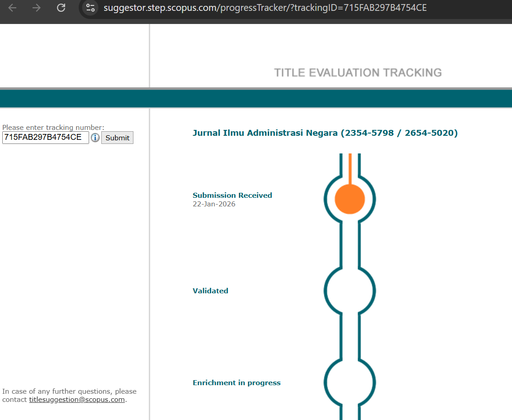Image resolution: width=512 pixels, height=420 pixels.
Task: Click the Enrichment in progress label
Action: pos(236,383)
